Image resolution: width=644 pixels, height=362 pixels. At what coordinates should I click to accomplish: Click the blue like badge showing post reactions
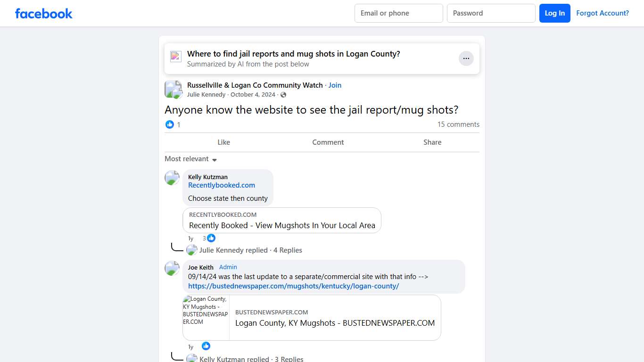pos(170,124)
